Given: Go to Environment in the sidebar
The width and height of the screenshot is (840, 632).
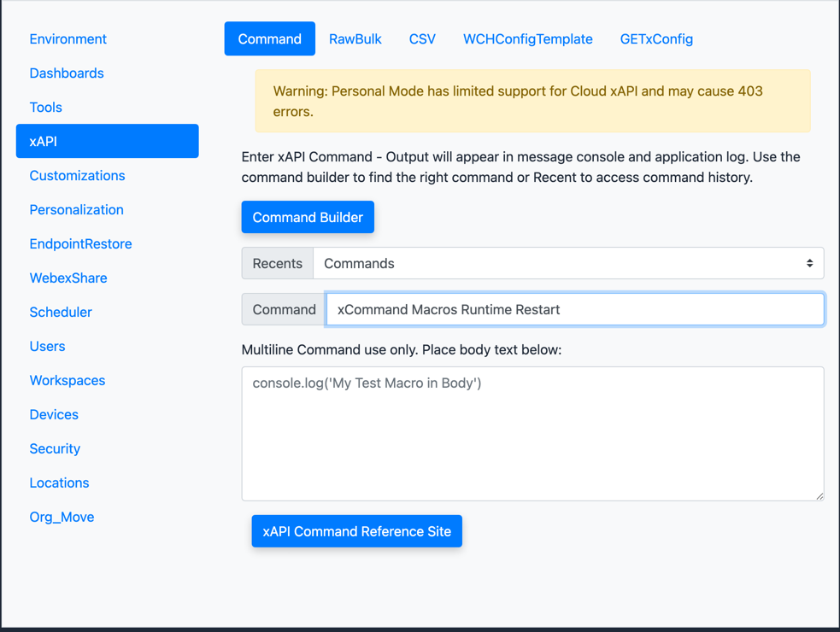Looking at the screenshot, I should [68, 39].
